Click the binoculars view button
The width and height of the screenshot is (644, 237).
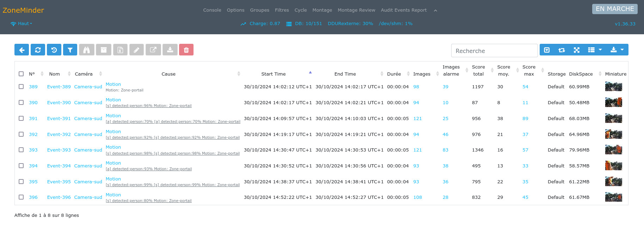click(x=86, y=50)
